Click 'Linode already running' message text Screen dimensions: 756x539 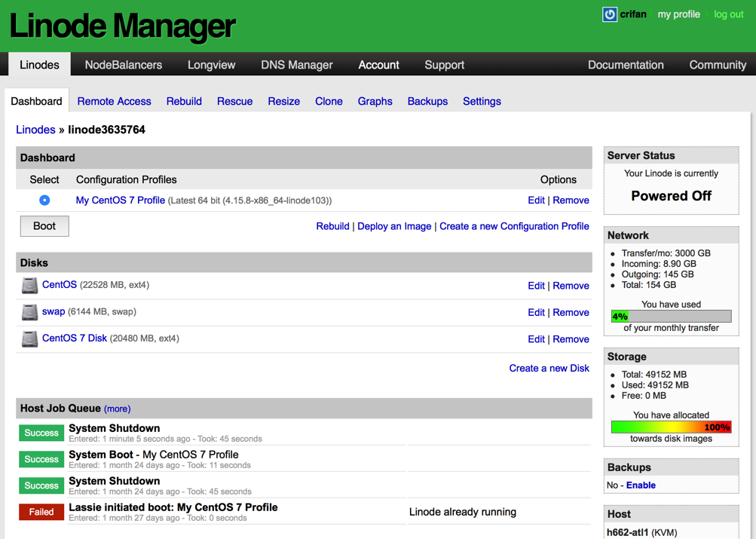pos(462,512)
